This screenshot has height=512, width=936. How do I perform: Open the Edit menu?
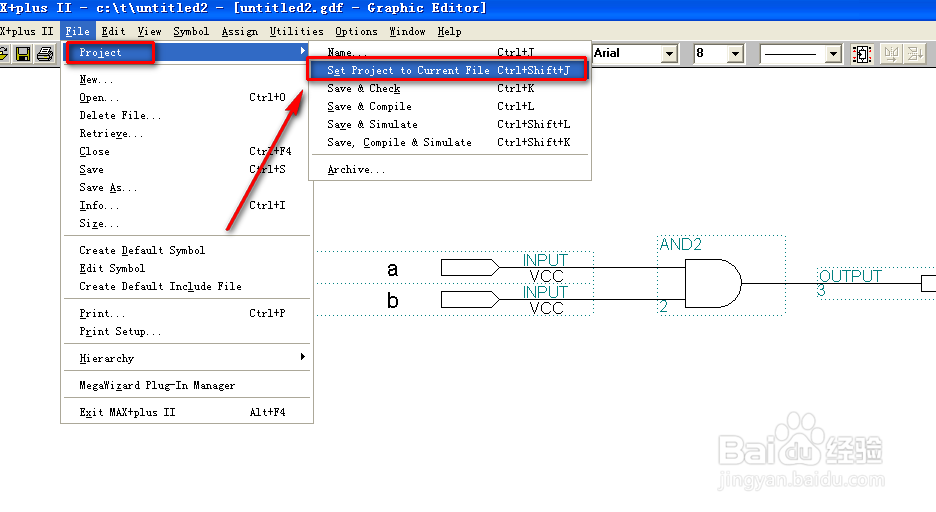point(113,31)
